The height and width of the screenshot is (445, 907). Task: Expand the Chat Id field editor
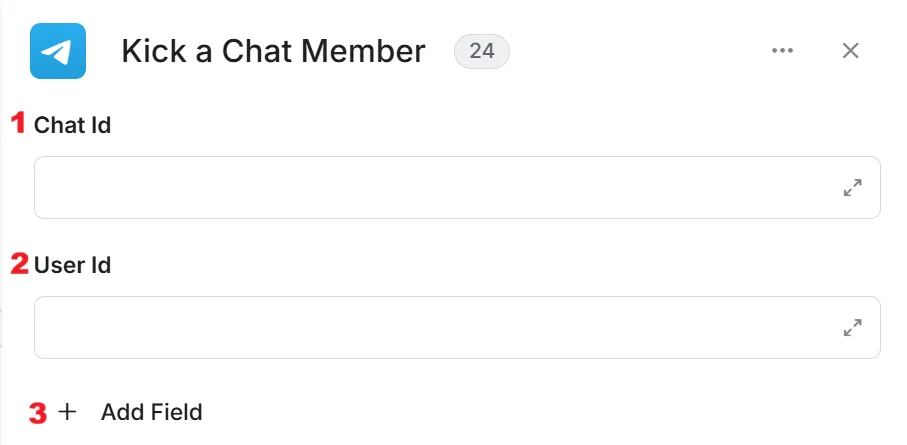click(x=853, y=187)
